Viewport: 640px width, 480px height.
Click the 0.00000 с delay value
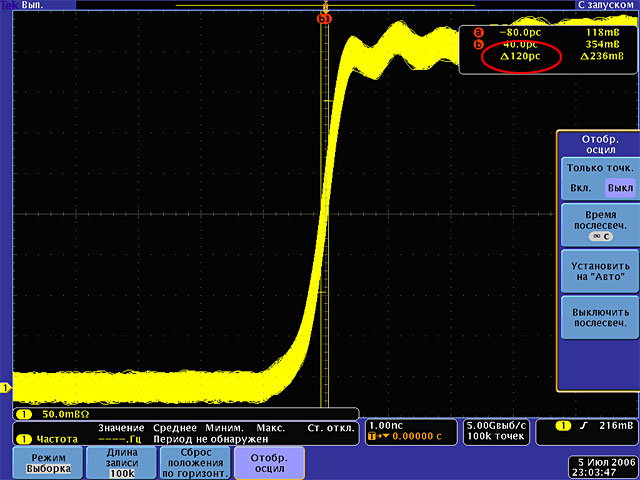click(x=417, y=436)
